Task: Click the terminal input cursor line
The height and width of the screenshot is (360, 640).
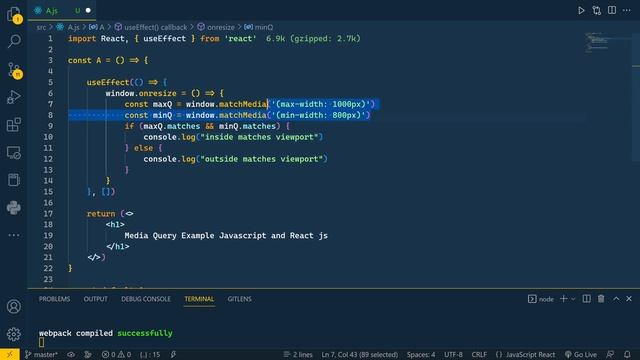Action: pyautogui.click(x=42, y=342)
